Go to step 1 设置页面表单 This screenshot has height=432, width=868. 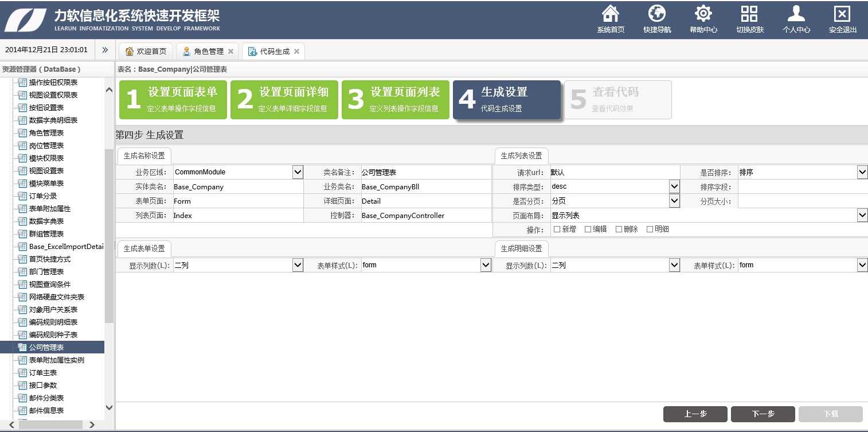[x=173, y=100]
